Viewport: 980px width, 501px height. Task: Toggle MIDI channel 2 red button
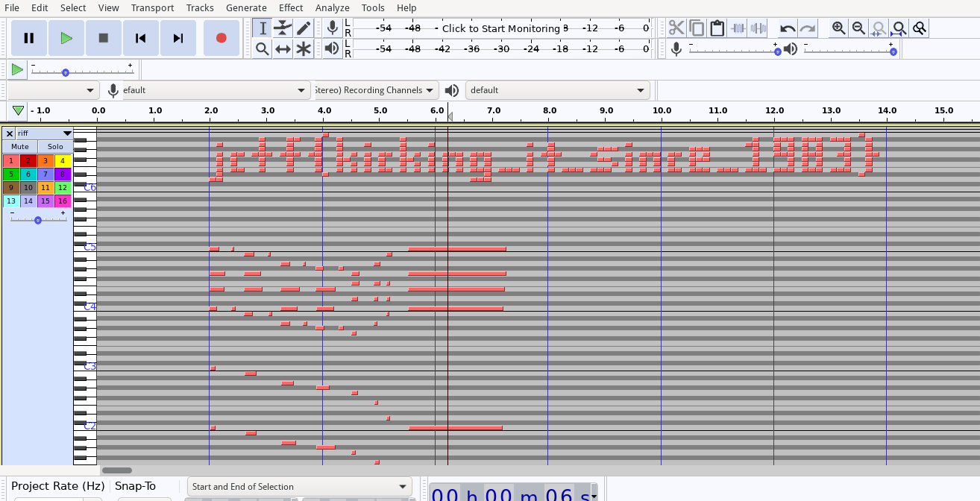point(28,161)
